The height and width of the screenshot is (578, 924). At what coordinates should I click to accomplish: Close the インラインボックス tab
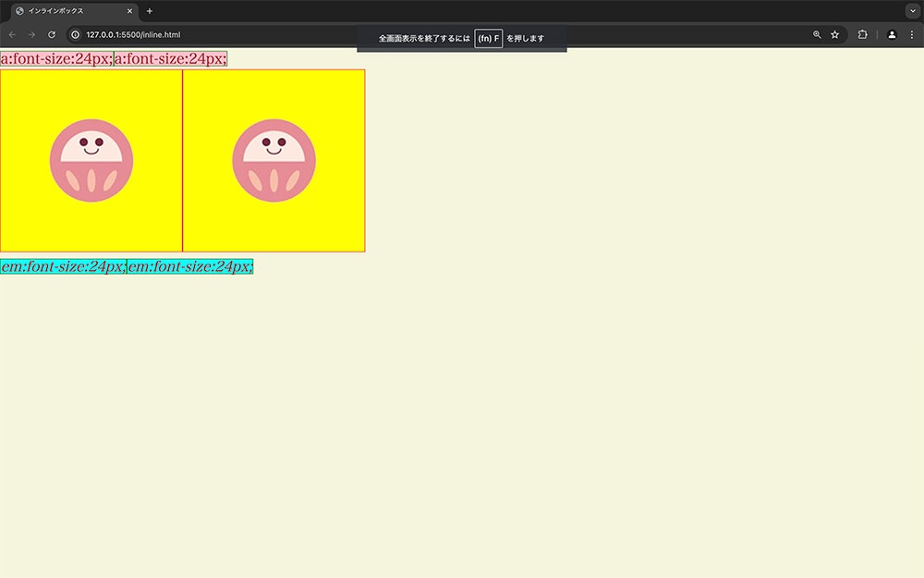point(129,10)
